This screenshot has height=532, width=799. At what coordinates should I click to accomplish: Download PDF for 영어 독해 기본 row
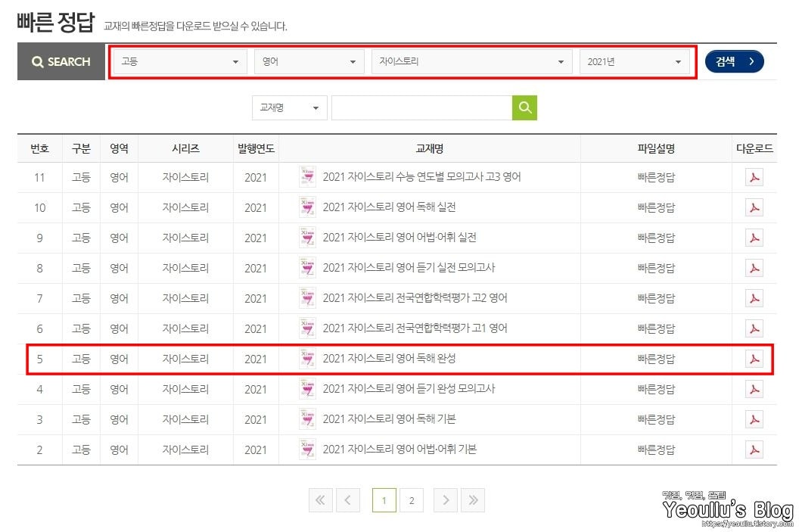point(754,419)
